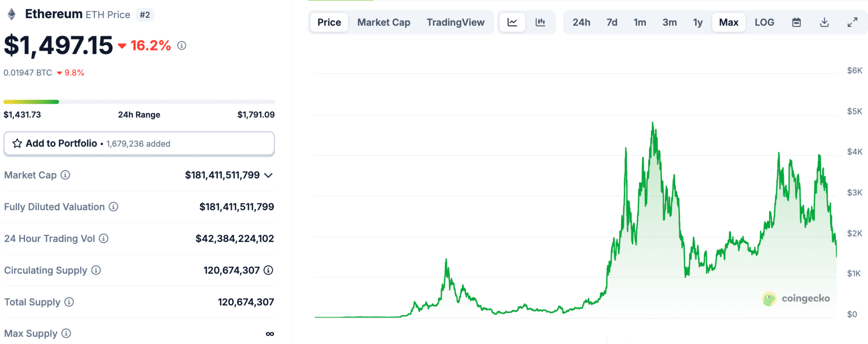This screenshot has width=868, height=344.
Task: Click the $1,497.15 price text
Action: pyautogui.click(x=58, y=45)
